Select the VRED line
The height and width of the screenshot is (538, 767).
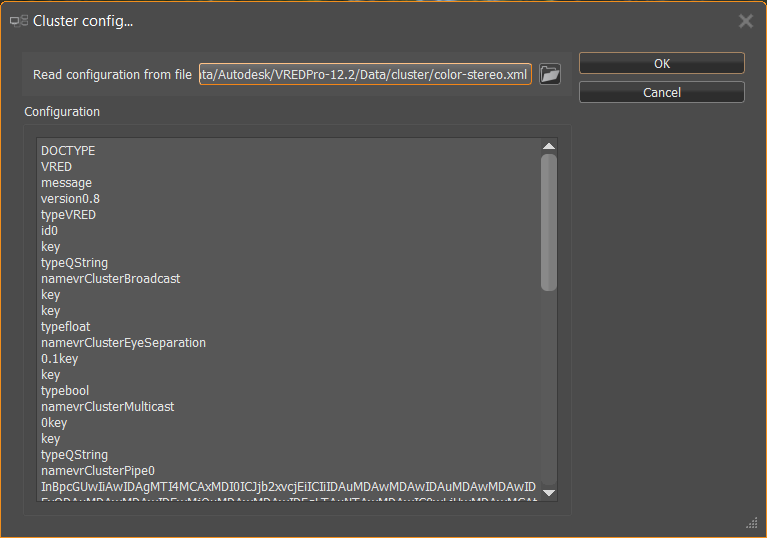click(x=56, y=167)
